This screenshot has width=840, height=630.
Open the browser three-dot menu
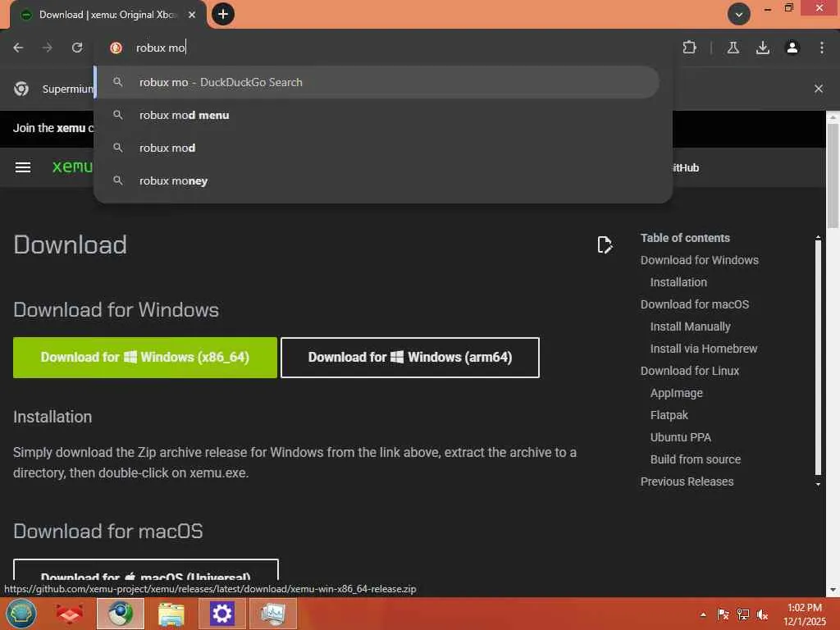(821, 48)
